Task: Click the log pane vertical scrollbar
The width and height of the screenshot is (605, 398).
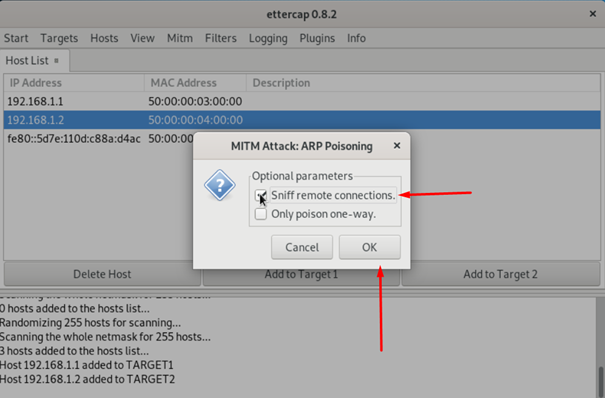Action: point(601,380)
